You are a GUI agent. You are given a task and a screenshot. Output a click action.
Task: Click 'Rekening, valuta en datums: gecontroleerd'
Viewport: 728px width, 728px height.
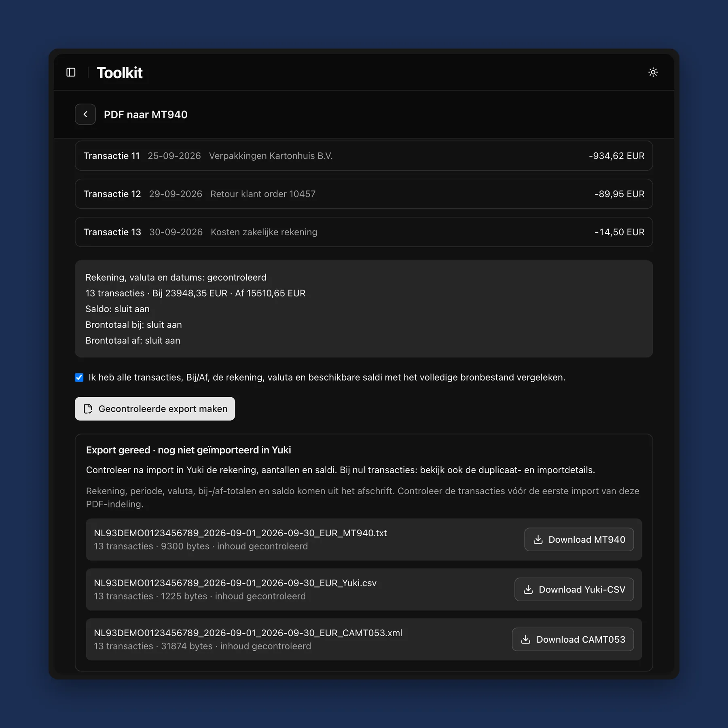pos(176,277)
